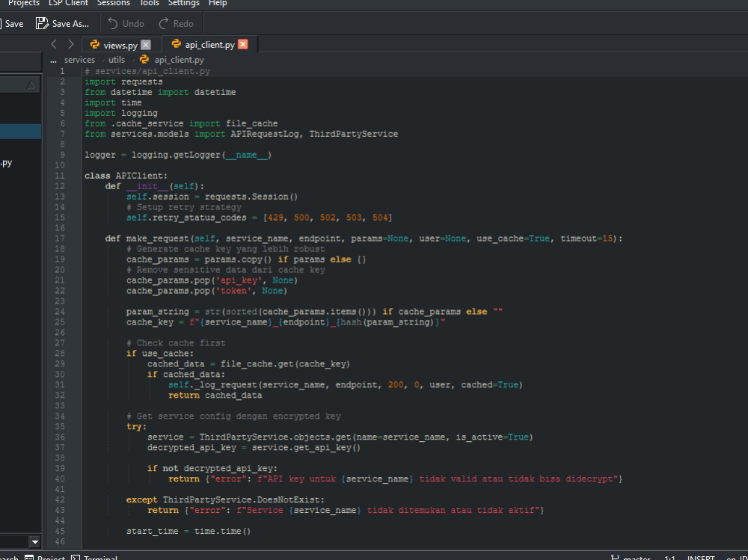
Task: Go to previous tab with left arrow
Action: 54,44
